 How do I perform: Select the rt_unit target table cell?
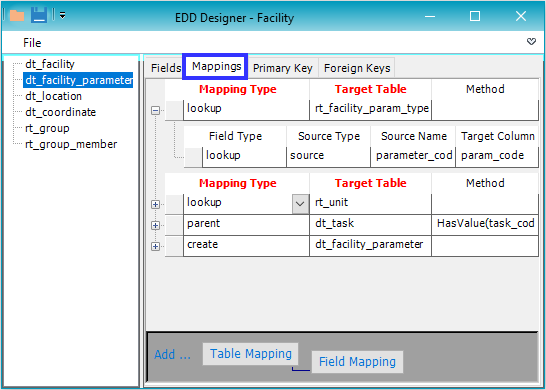370,204
